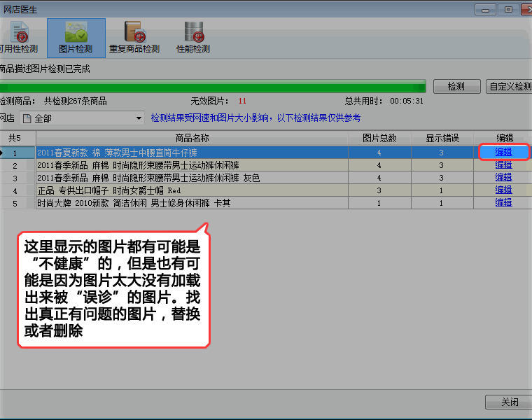The image size is (532, 420).
Task: Click row number 1 header cell
Action: 17,153
